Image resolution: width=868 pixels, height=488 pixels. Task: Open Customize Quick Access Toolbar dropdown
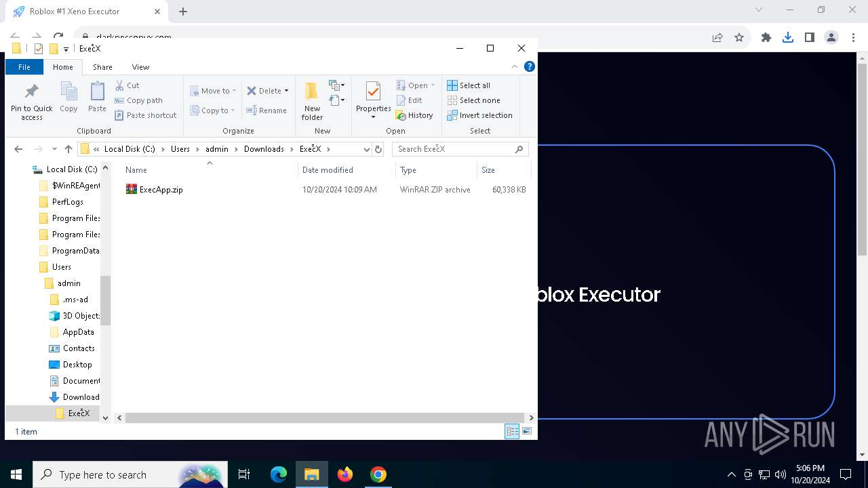click(x=66, y=49)
